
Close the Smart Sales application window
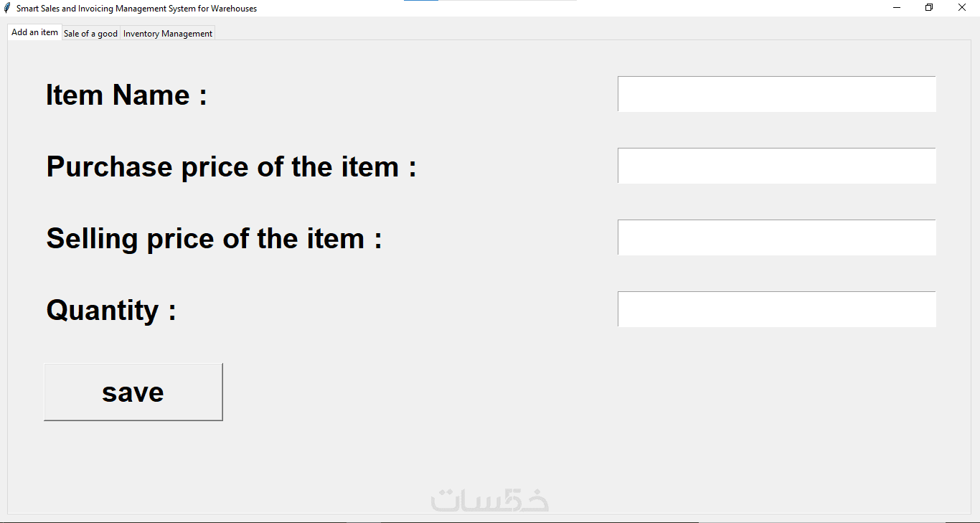coord(962,8)
